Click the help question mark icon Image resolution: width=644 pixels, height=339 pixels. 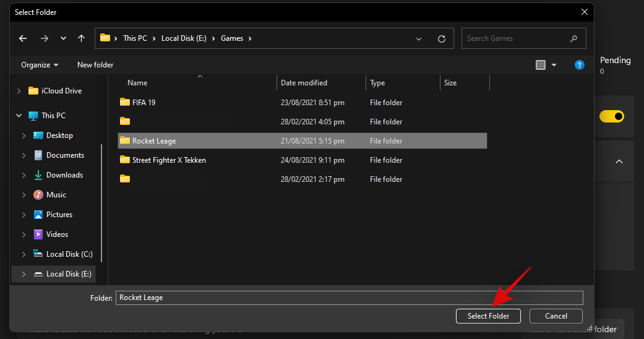579,65
